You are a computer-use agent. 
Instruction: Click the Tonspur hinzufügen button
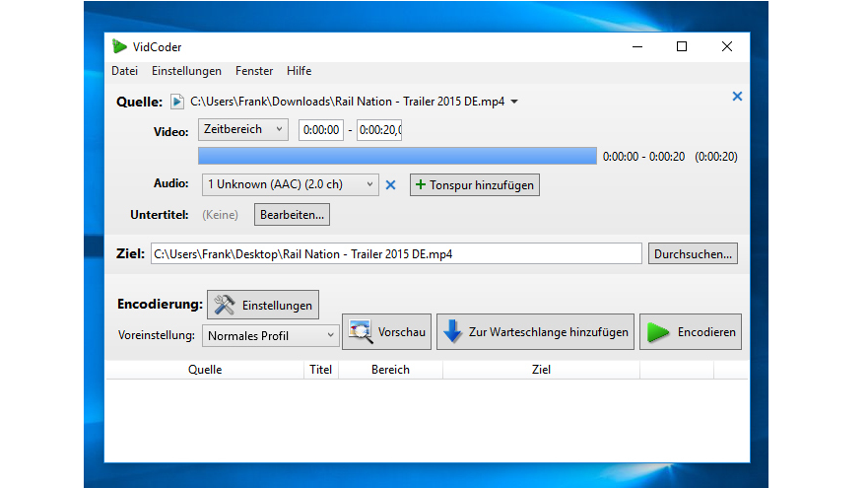click(474, 185)
